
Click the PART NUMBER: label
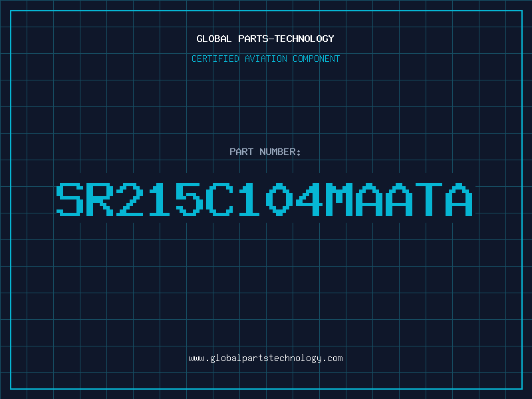265,152
